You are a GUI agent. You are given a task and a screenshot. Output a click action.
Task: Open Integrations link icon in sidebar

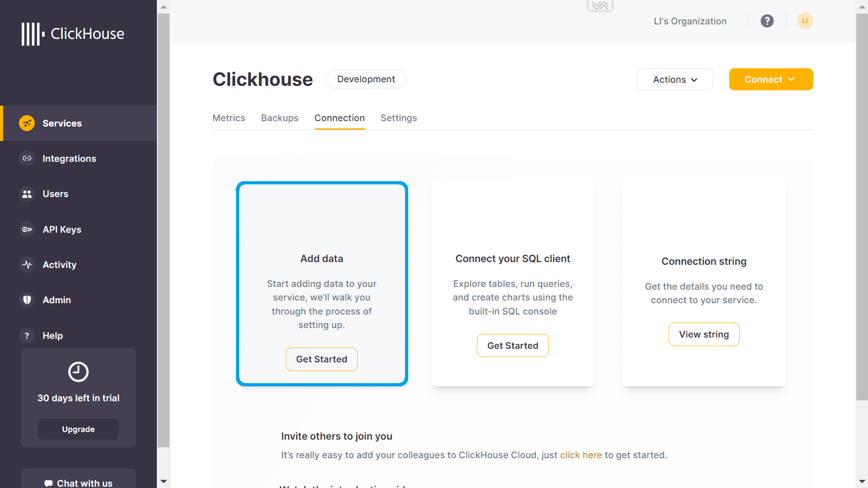click(27, 159)
